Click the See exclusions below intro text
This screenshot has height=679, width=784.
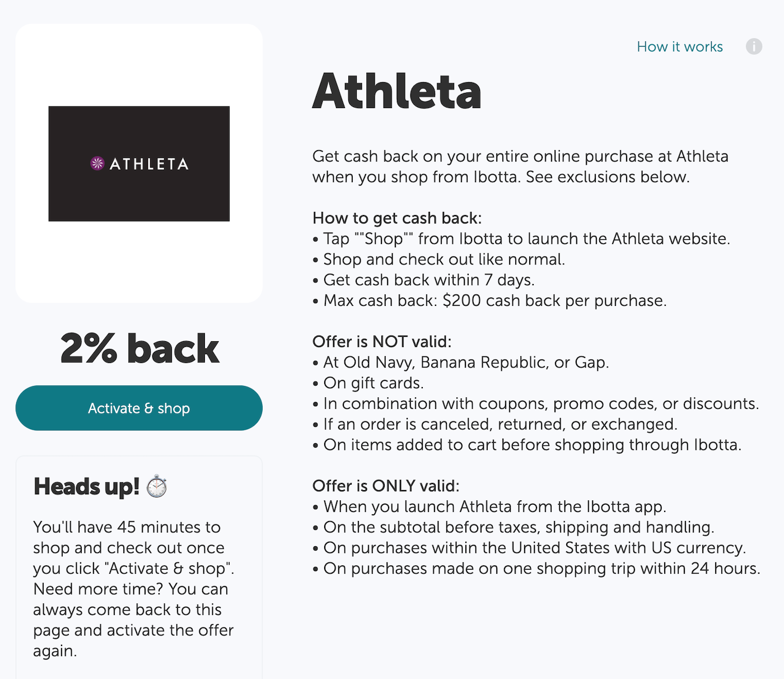pos(520,167)
